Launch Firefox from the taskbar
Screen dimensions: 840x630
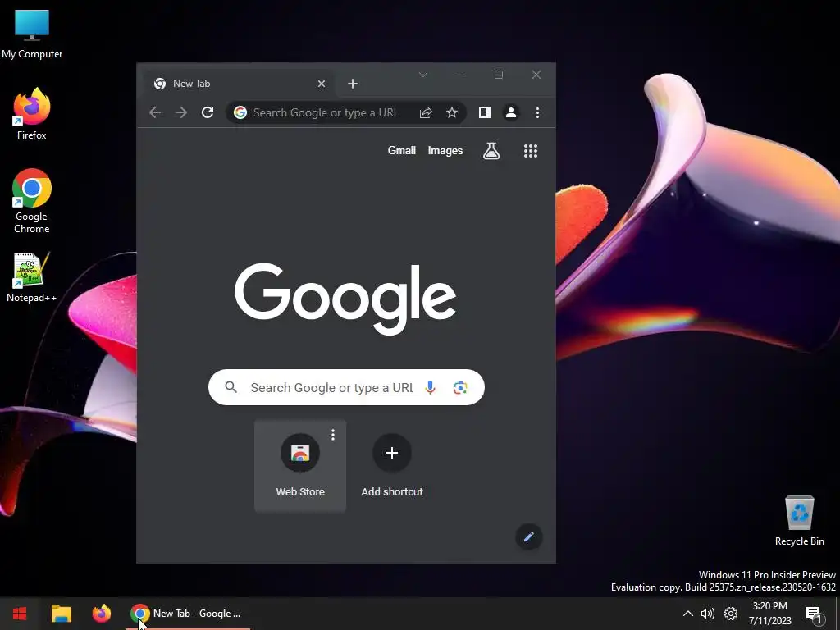coord(101,614)
